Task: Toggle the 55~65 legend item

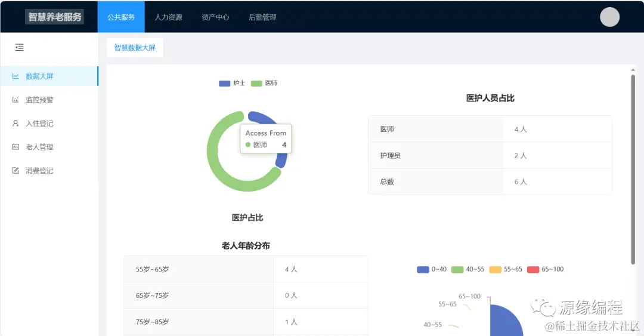Action: pyautogui.click(x=506, y=269)
